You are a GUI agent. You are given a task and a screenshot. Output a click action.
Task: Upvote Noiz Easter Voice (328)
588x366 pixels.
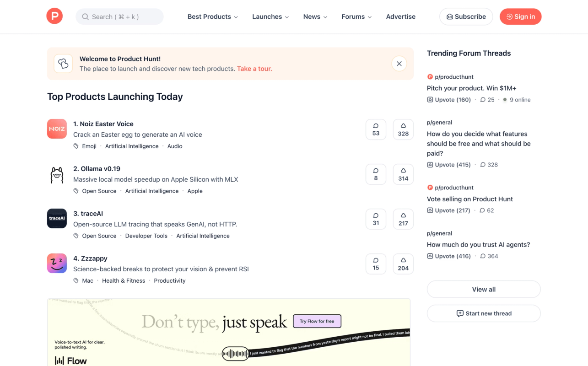pos(403,129)
